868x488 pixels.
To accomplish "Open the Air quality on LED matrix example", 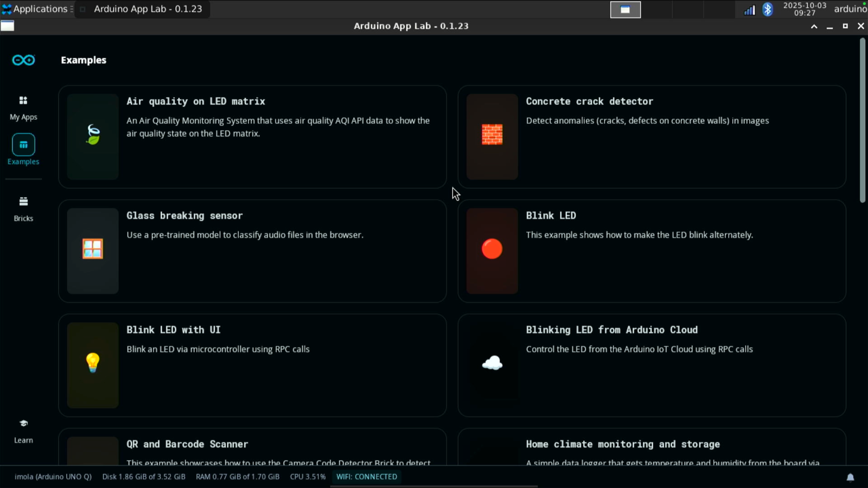I will 252,137.
